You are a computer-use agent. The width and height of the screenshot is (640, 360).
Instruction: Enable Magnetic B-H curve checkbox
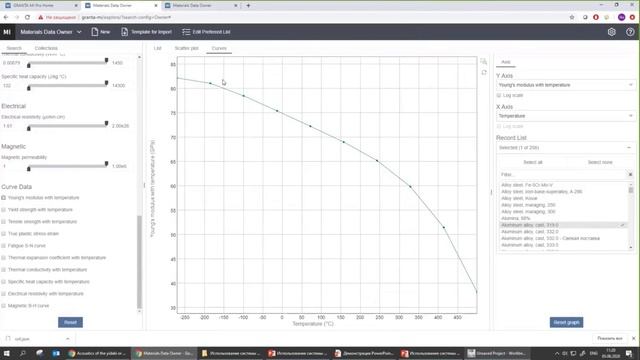[x=4, y=306]
